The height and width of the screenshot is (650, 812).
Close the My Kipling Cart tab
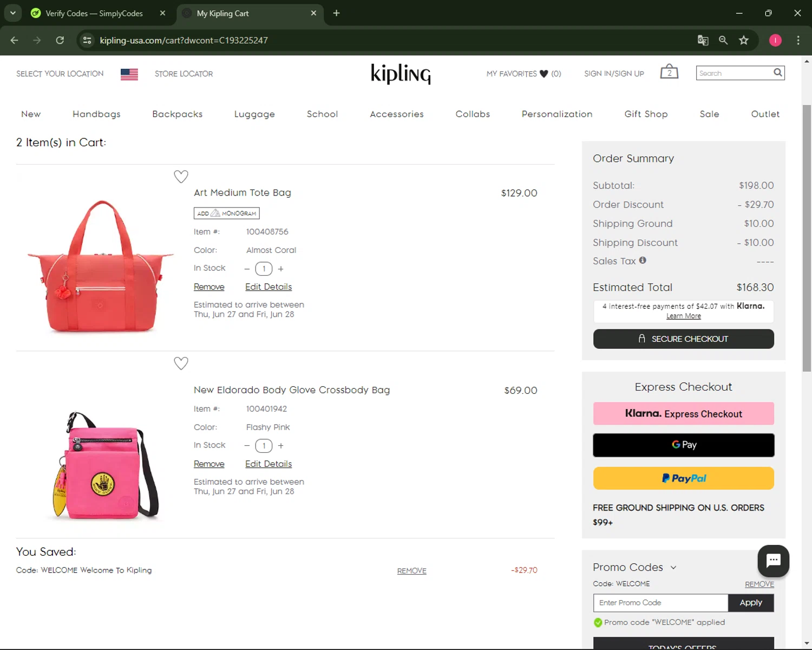point(313,13)
